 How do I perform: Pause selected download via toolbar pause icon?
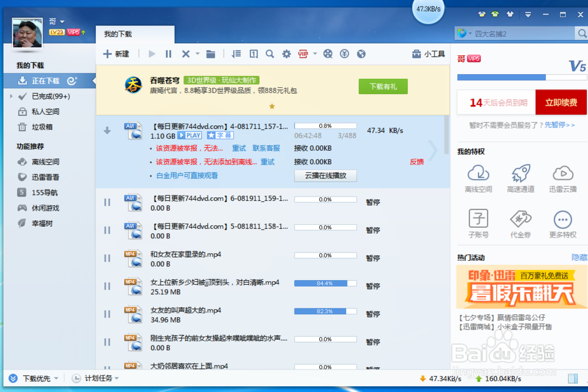[x=169, y=54]
